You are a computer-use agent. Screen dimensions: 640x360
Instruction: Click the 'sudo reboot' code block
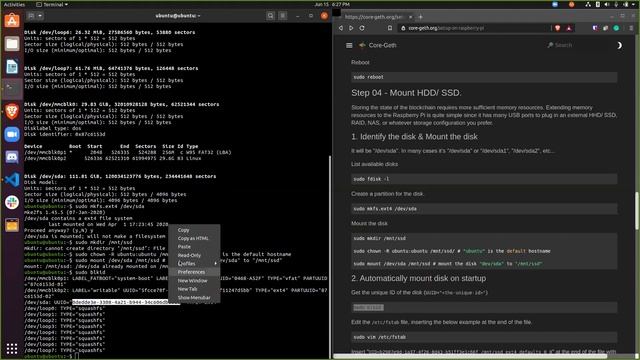[484, 77]
